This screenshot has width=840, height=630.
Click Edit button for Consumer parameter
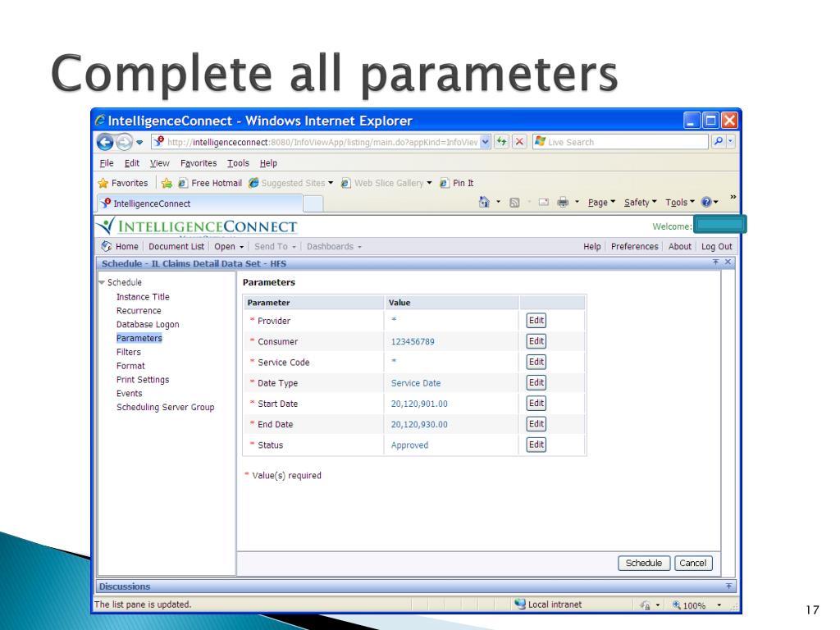pos(536,341)
